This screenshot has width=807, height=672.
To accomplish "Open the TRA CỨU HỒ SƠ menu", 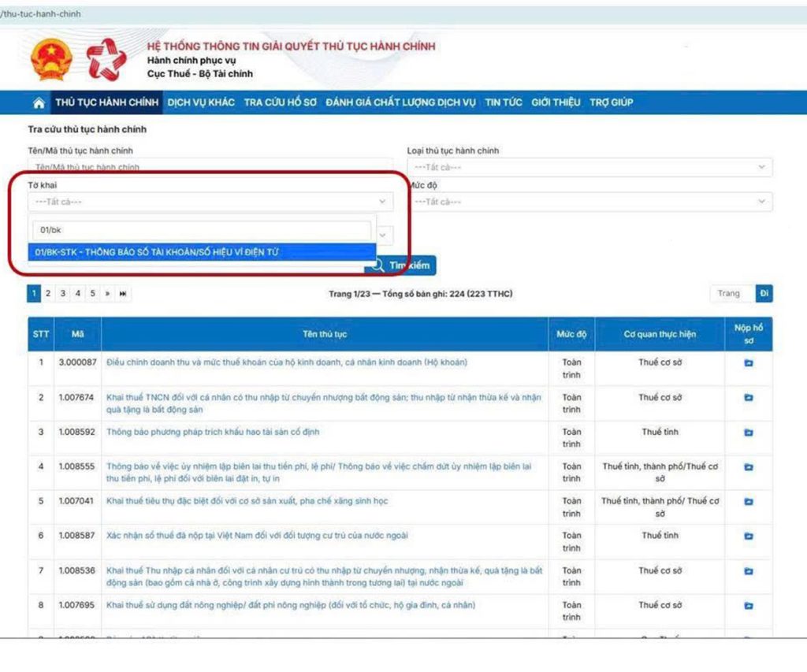I will (x=280, y=102).
